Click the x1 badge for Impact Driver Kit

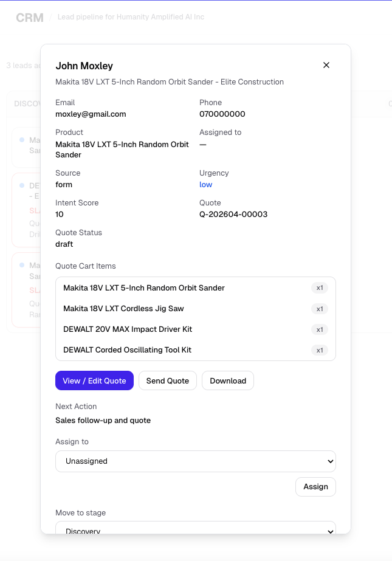click(320, 329)
